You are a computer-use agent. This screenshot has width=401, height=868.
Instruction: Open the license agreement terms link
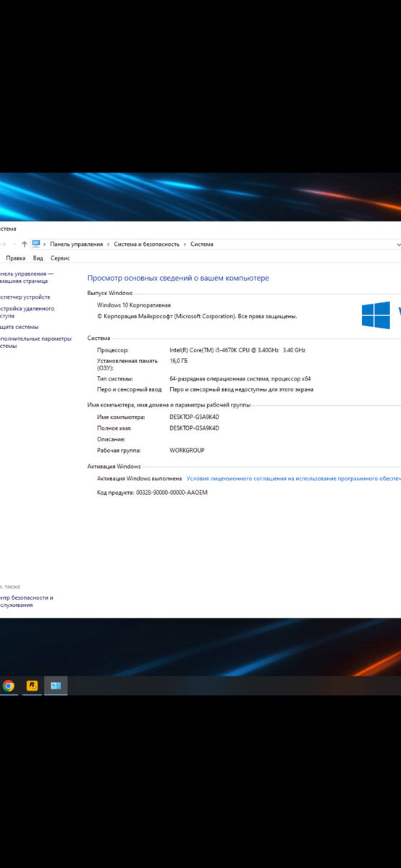294,479
